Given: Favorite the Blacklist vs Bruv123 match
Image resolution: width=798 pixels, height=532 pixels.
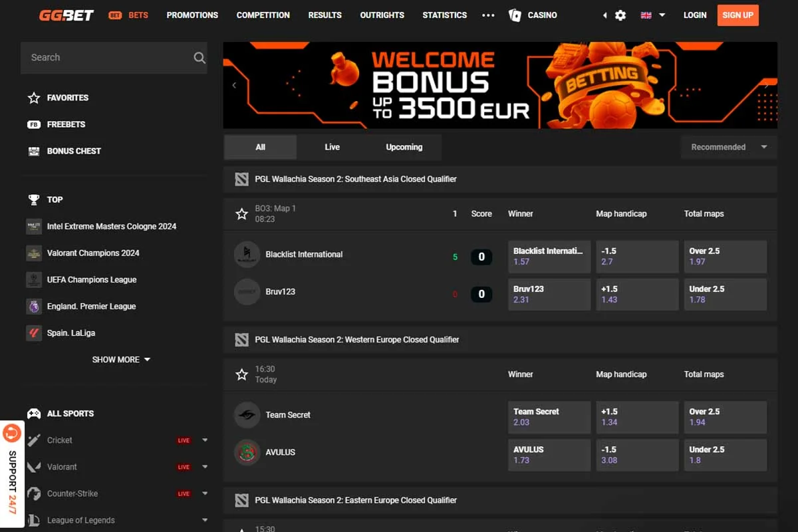Looking at the screenshot, I should (x=242, y=214).
